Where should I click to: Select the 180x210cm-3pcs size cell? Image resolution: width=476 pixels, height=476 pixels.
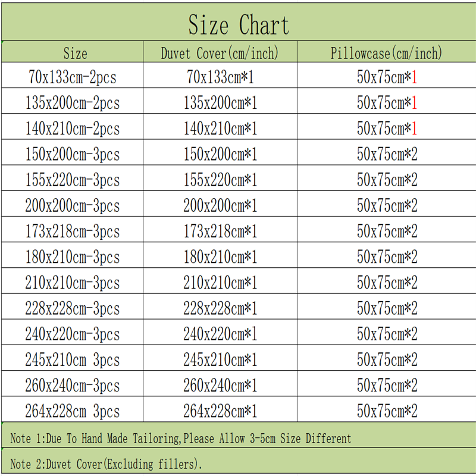click(x=72, y=257)
